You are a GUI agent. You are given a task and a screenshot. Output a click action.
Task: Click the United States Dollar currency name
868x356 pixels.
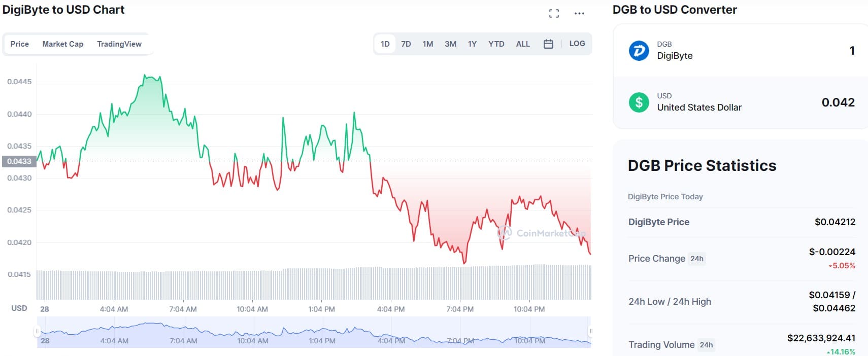point(699,108)
